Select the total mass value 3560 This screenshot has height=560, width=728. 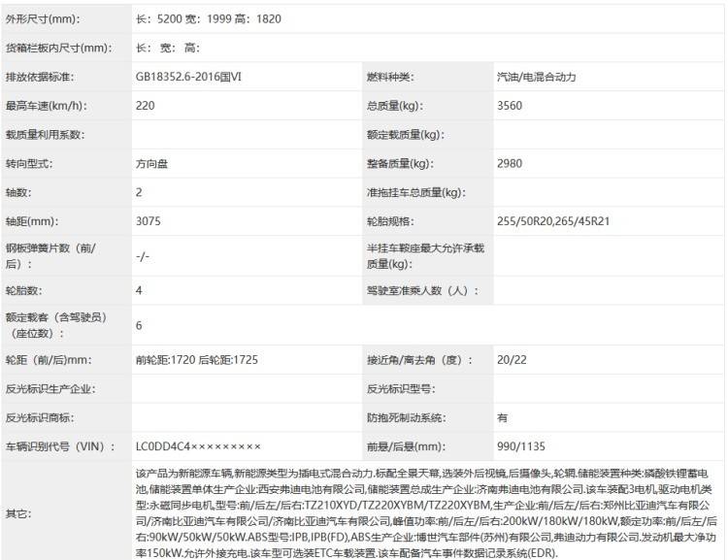click(x=510, y=106)
